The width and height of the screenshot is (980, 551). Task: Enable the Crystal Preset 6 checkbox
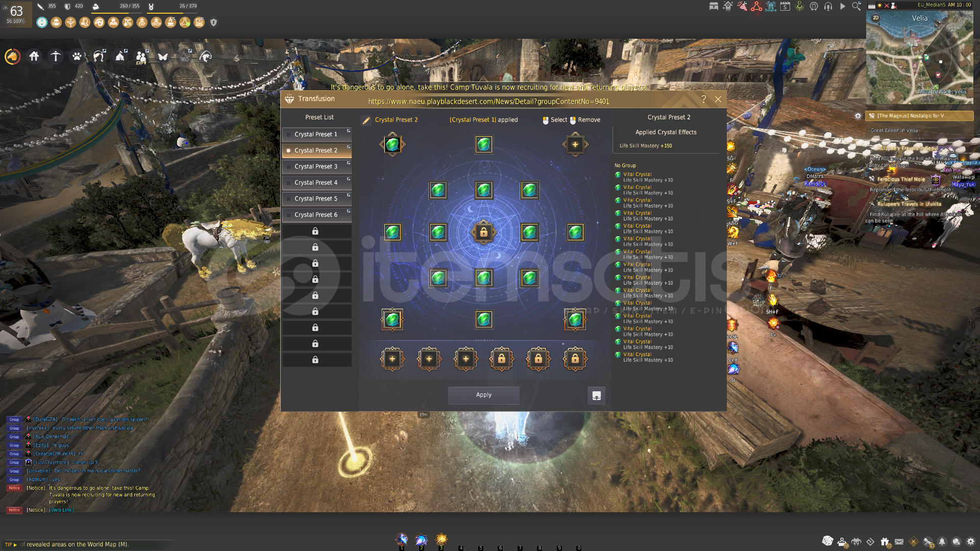click(x=289, y=215)
